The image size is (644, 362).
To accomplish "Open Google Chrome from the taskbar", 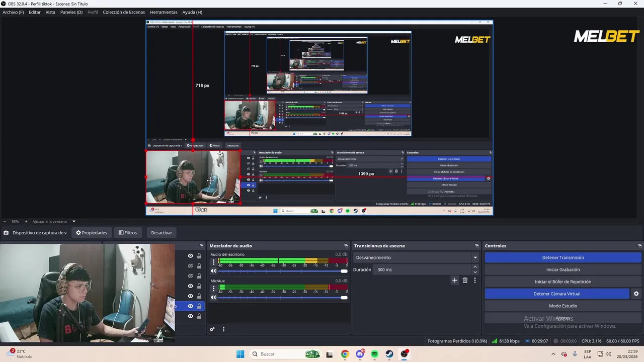I will coord(345,354).
